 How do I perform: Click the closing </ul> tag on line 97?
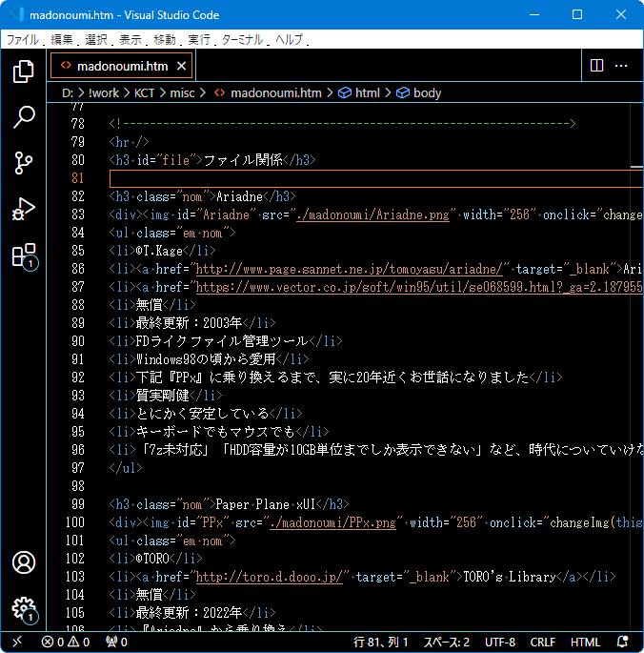click(126, 468)
